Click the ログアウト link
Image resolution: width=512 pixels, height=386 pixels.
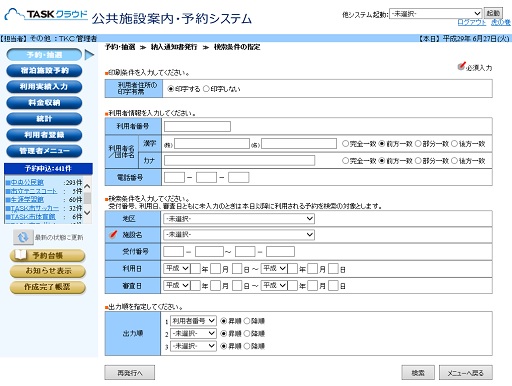(x=471, y=22)
